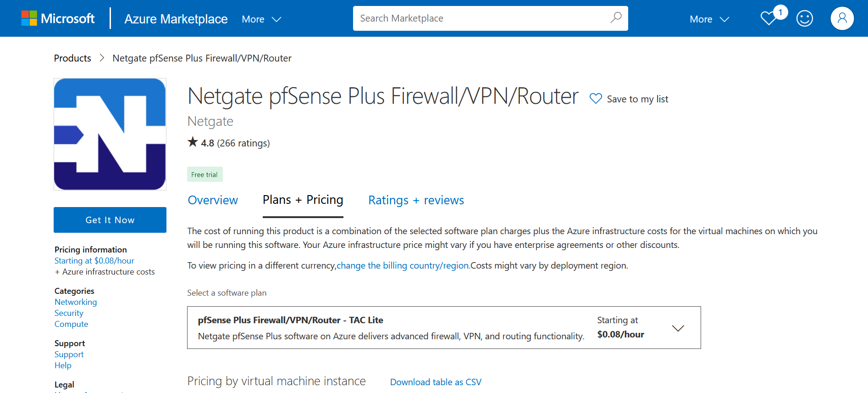Viewport: 868px width, 393px height.
Task: Expand the TAC Lite software plan selector
Action: tap(678, 328)
